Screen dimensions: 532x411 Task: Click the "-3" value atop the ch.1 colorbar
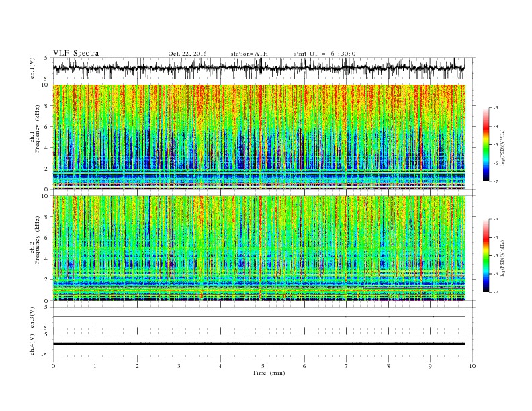point(495,108)
